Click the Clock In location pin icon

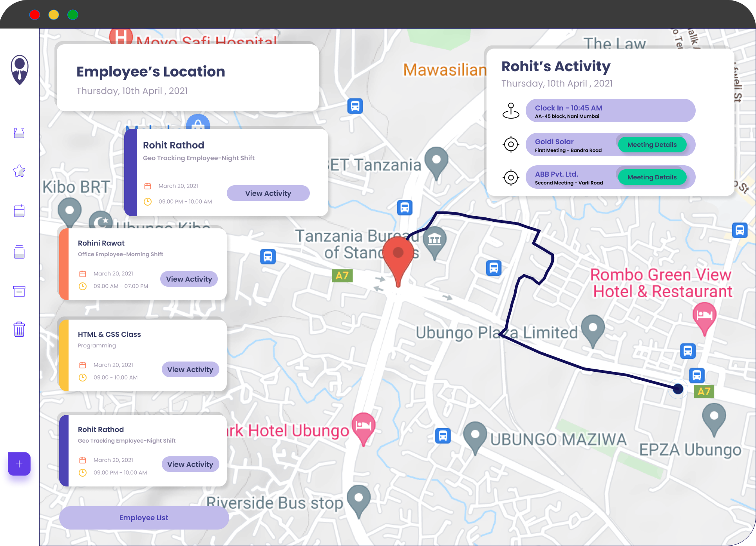(511, 111)
